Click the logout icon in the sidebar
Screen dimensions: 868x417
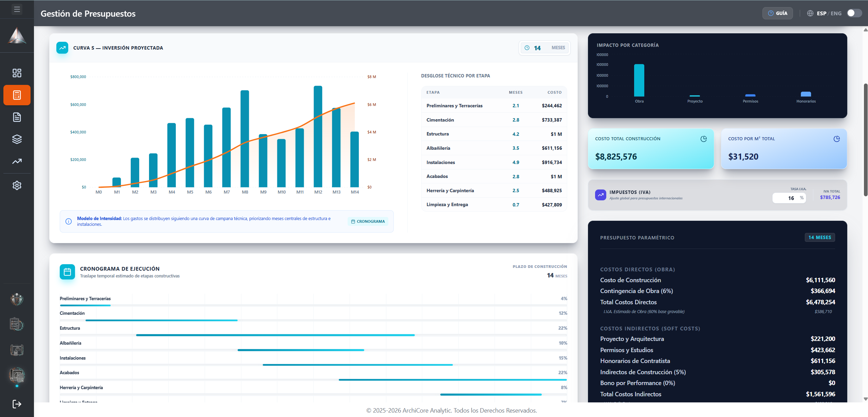(17, 404)
